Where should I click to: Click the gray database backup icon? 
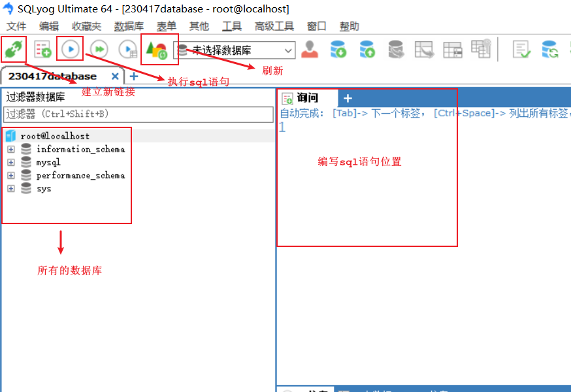(396, 49)
